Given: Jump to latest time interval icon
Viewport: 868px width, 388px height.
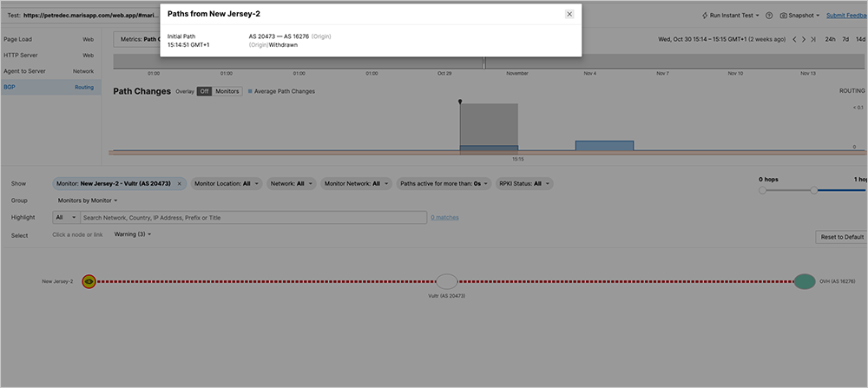Looking at the screenshot, I should click(813, 39).
